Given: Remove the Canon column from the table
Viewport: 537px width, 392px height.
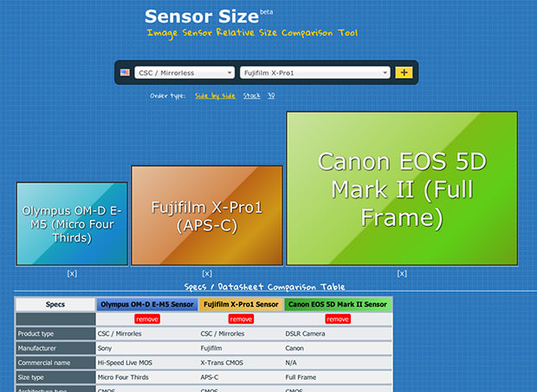Looking at the screenshot, I should 338,319.
